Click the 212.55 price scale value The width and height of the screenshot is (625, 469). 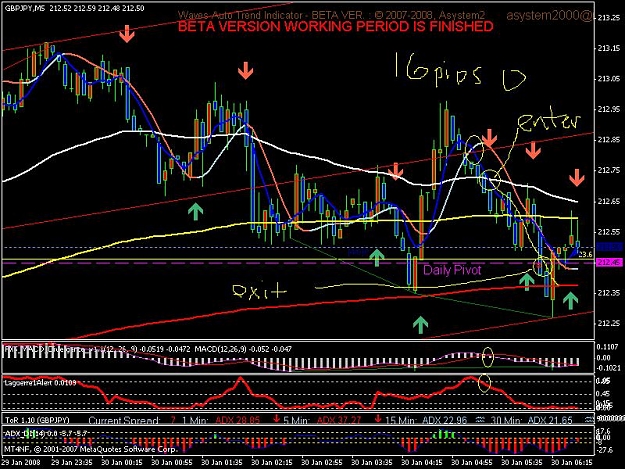609,232
